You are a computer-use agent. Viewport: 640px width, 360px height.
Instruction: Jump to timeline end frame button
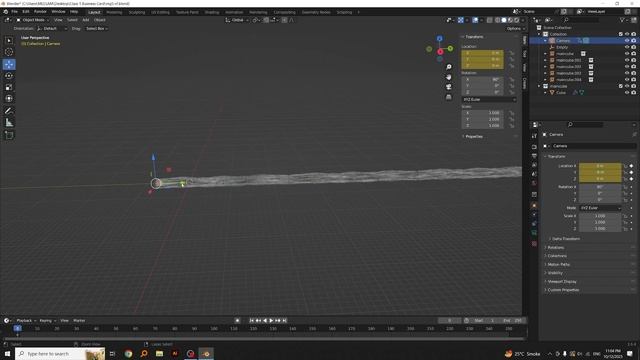click(284, 320)
